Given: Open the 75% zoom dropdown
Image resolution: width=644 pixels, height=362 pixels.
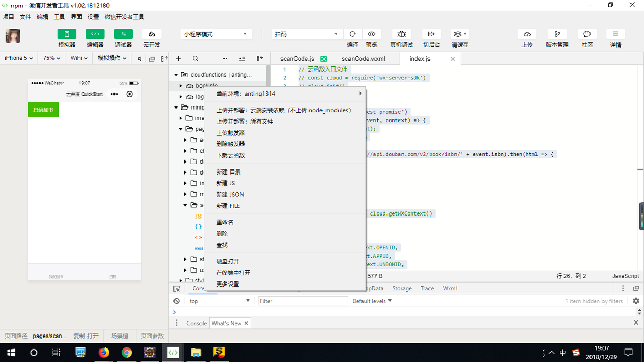Looking at the screenshot, I should [52, 58].
